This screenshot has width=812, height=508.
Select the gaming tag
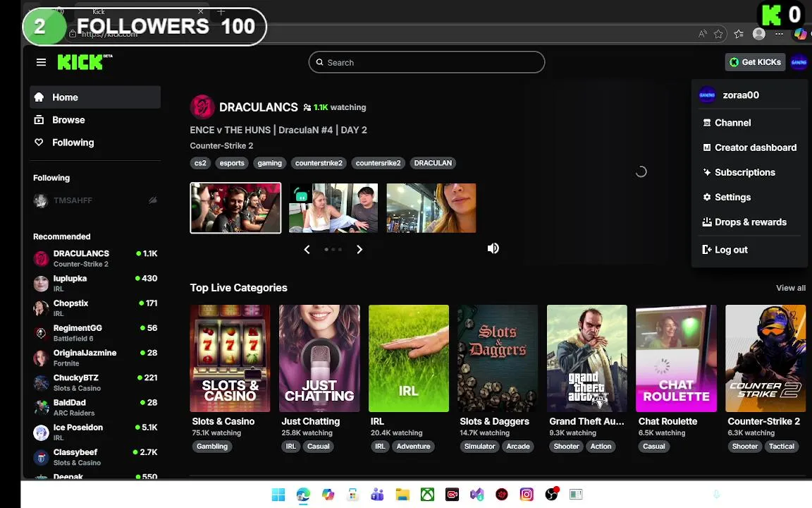tap(270, 163)
